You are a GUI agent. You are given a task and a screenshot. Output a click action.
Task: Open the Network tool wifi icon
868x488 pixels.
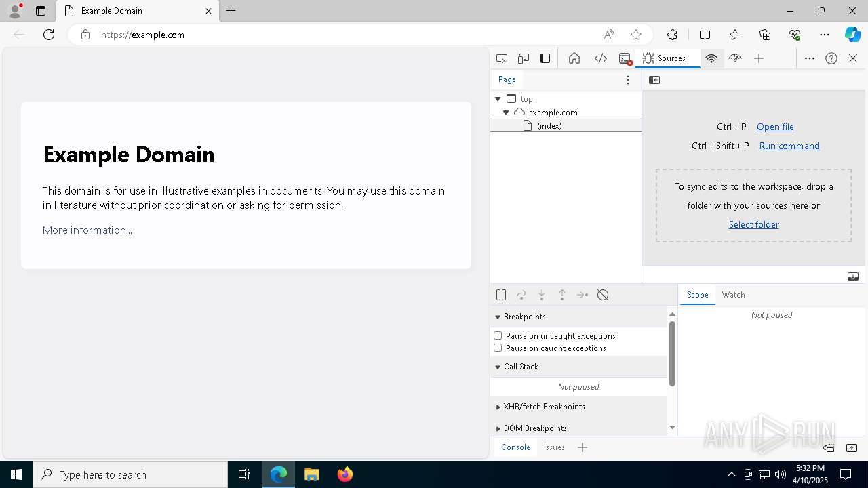pos(711,58)
